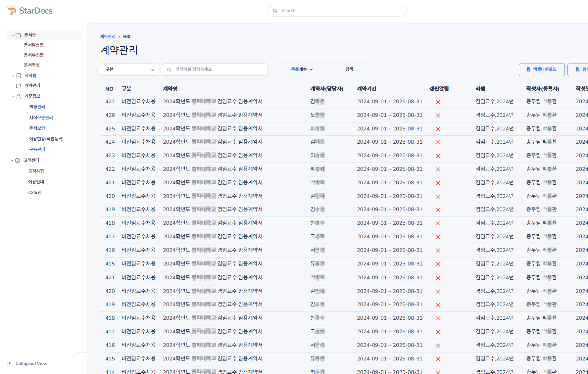Click the red X renewal icon in row 414

click(438, 372)
